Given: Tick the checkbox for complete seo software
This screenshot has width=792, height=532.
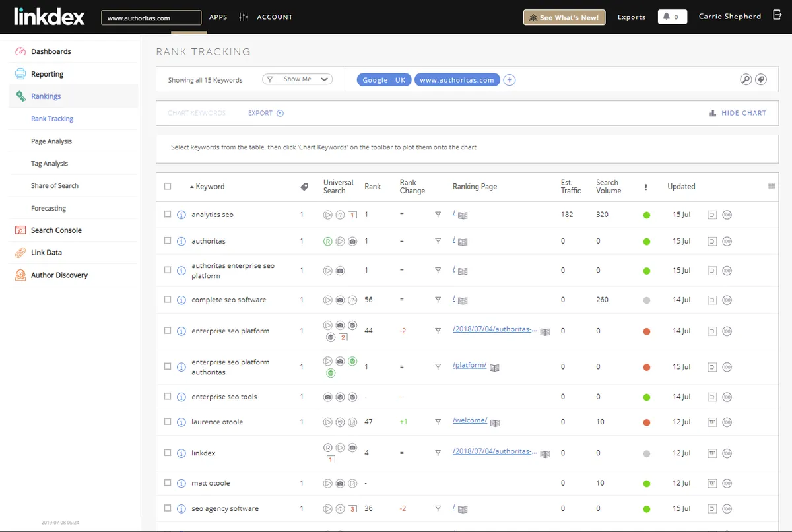Looking at the screenshot, I should pos(168,300).
